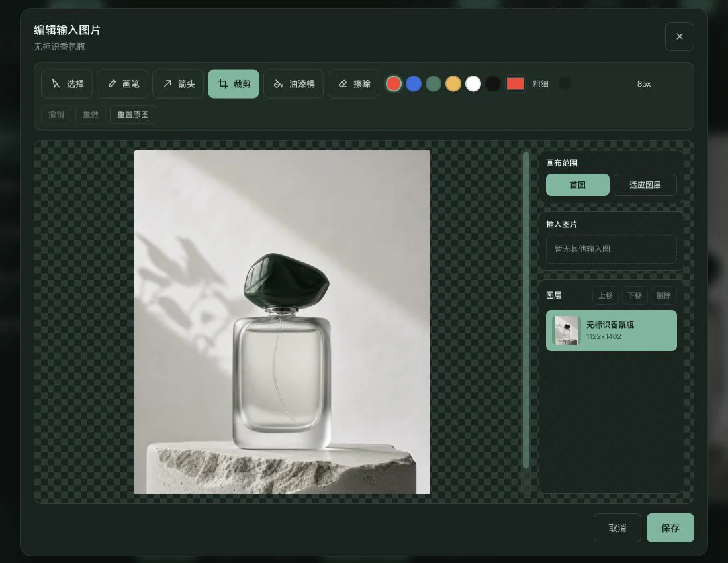Choose the white circle color
The width and height of the screenshot is (728, 563).
tap(473, 84)
